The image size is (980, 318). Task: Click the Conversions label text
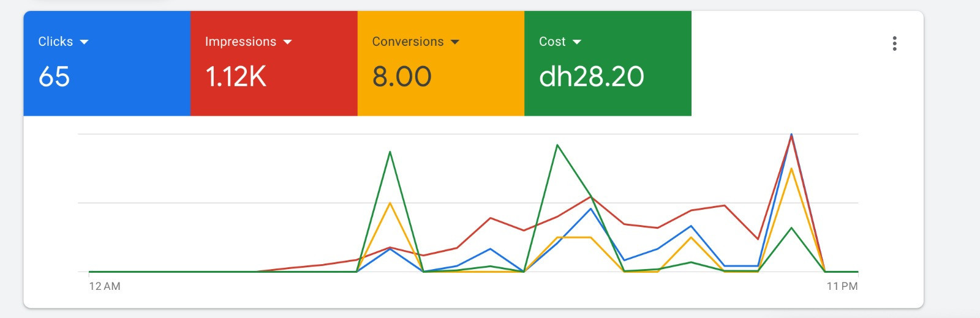coord(408,42)
